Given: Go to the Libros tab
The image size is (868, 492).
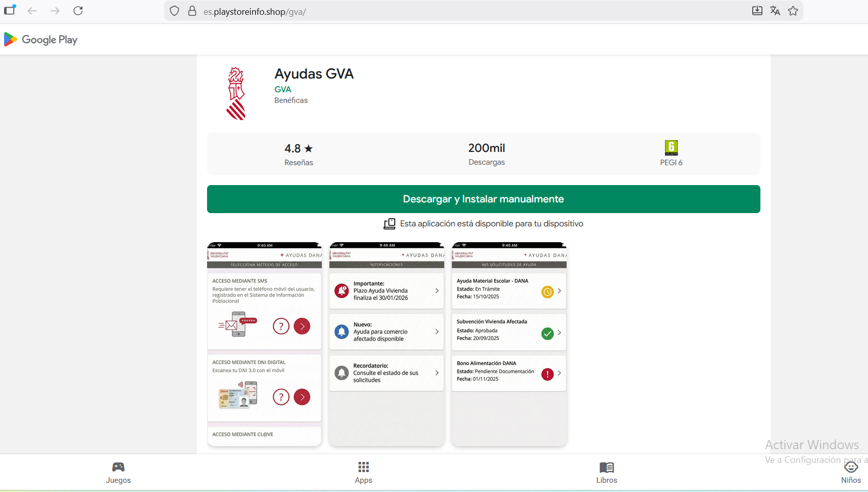Looking at the screenshot, I should point(607,473).
